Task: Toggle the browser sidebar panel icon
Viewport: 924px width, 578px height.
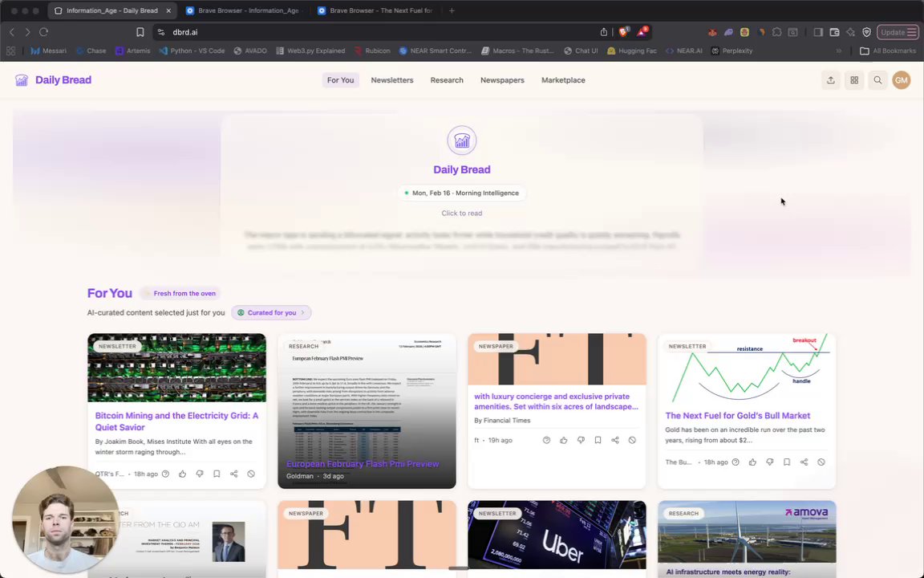Action: click(818, 32)
